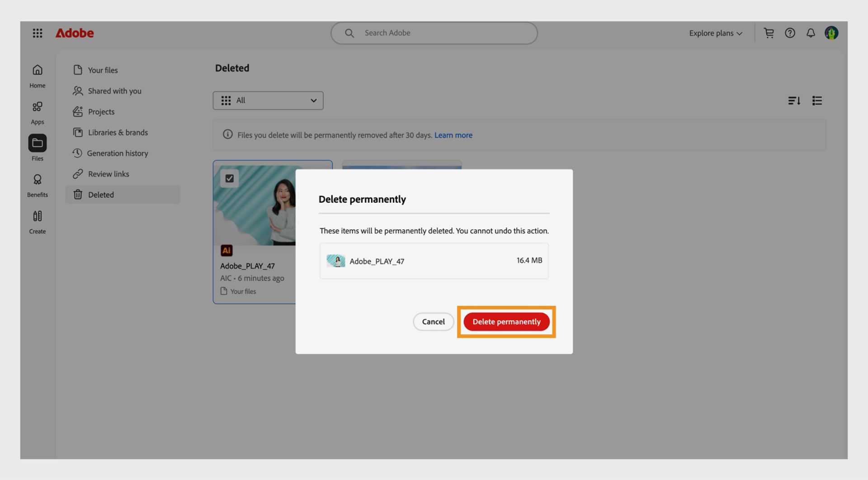The image size is (868, 480).
Task: Open the Apps section in sidebar
Action: [37, 112]
